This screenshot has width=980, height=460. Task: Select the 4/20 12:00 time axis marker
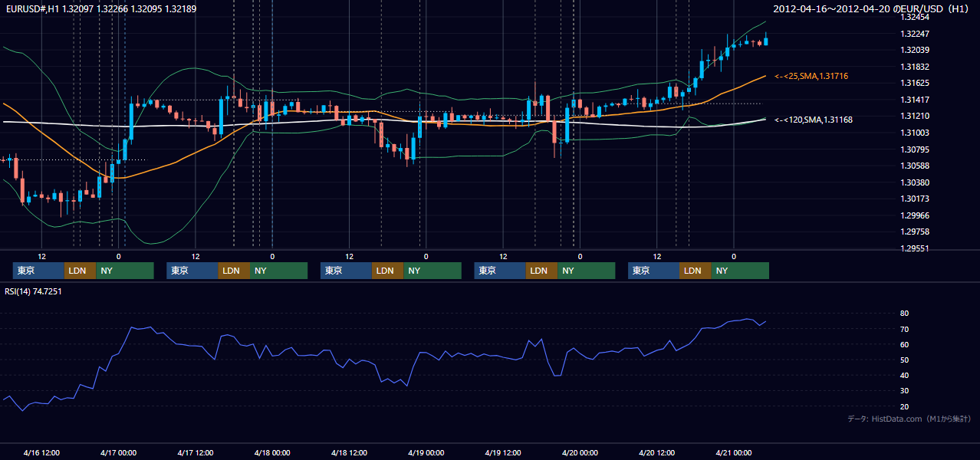point(656,452)
